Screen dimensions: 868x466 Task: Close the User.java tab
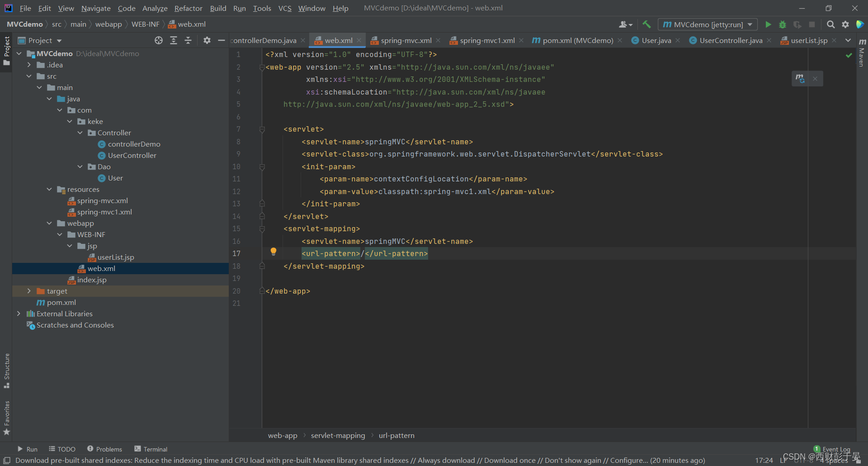678,40
